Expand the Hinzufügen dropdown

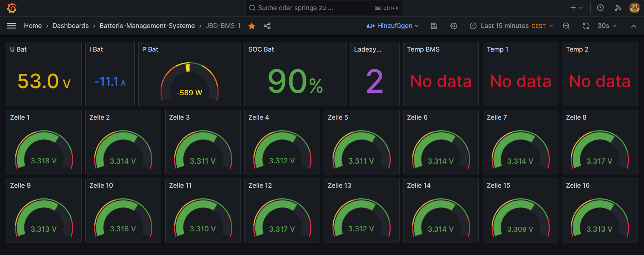[392, 26]
